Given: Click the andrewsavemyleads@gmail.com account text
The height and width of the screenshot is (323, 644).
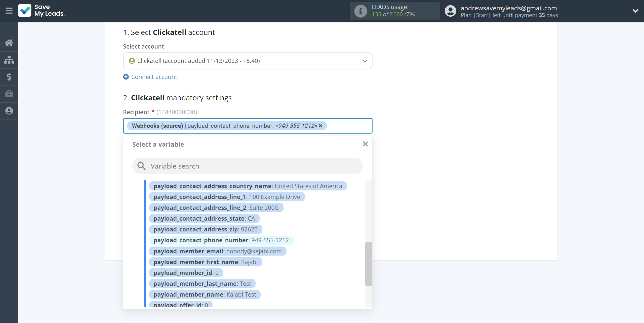Looking at the screenshot, I should [509, 8].
